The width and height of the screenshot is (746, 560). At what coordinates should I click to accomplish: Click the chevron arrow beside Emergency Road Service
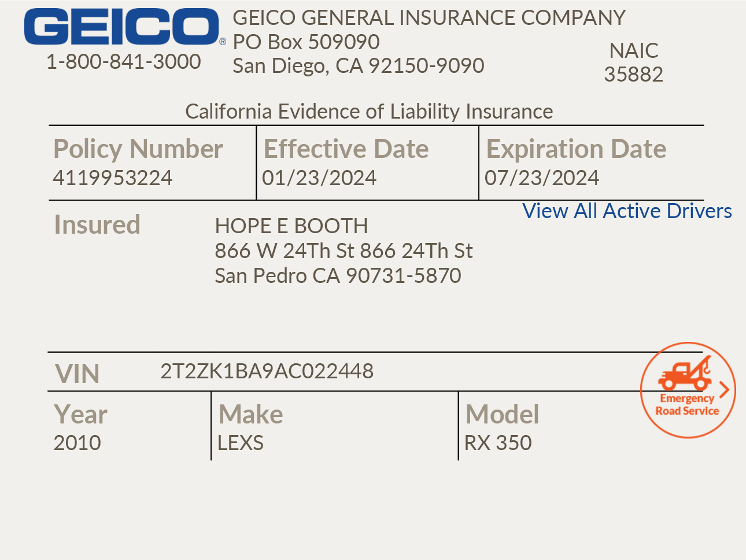point(724,390)
